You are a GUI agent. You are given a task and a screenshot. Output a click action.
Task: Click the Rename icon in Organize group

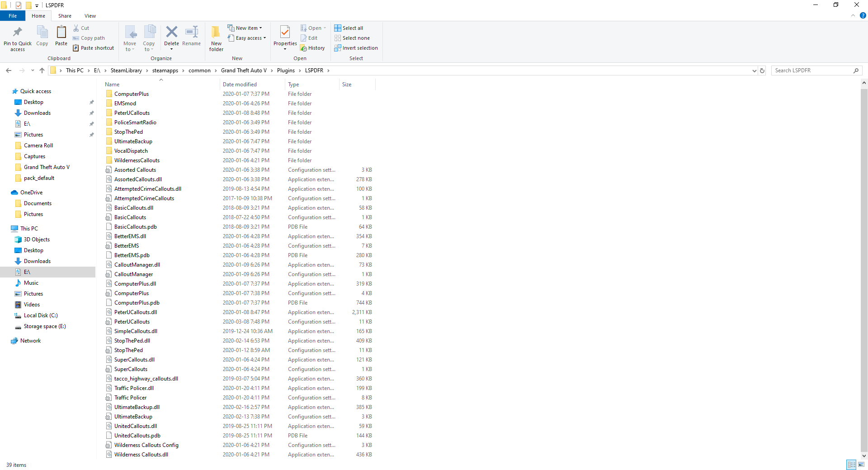(191, 33)
